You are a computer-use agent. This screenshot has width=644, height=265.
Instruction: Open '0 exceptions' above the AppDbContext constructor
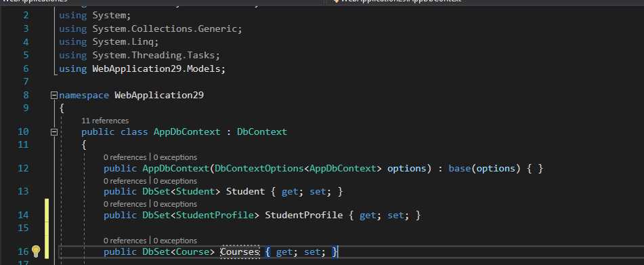(x=175, y=157)
